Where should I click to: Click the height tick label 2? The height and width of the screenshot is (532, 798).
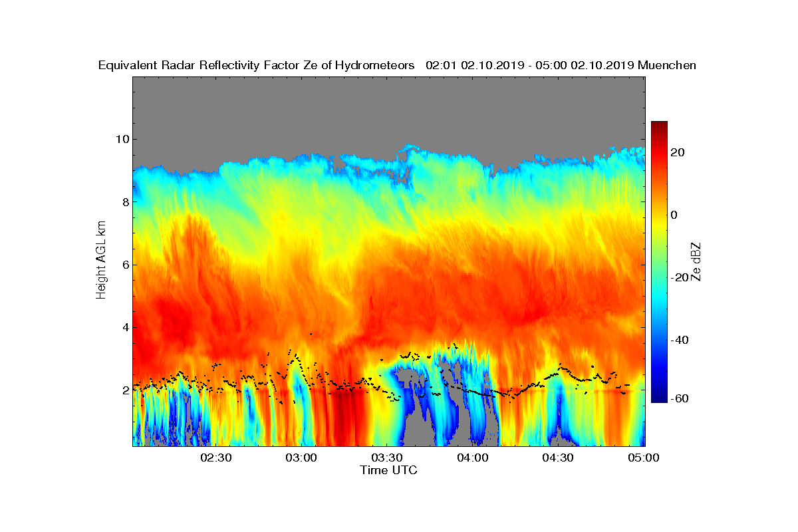click(x=125, y=390)
